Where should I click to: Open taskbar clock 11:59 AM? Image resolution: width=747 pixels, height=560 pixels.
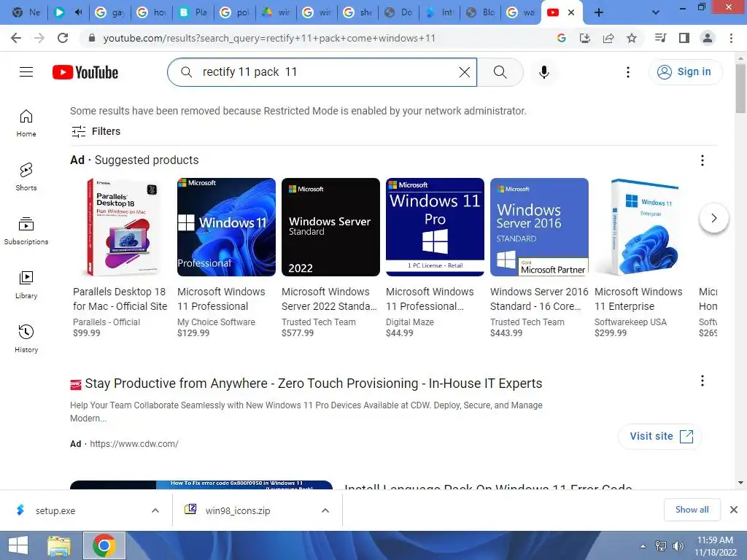[x=716, y=546]
